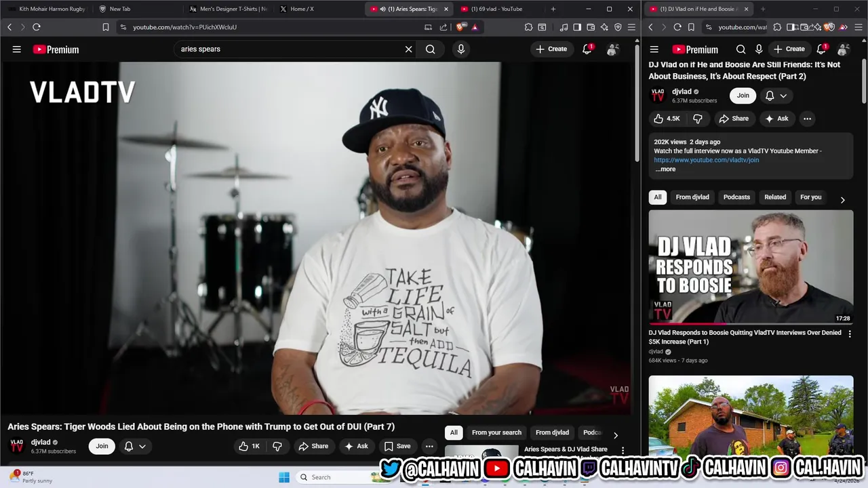Share the Aries Spears video
The height and width of the screenshot is (488, 868).
313,446
